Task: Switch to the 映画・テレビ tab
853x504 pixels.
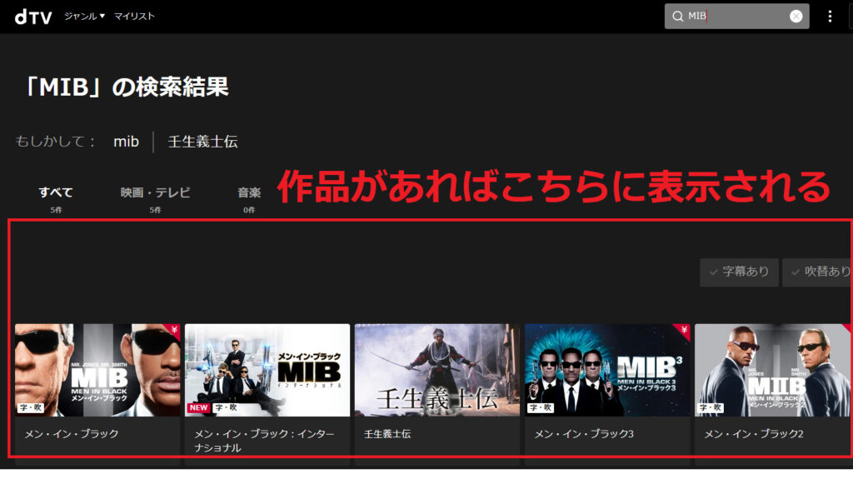Action: pos(155,198)
